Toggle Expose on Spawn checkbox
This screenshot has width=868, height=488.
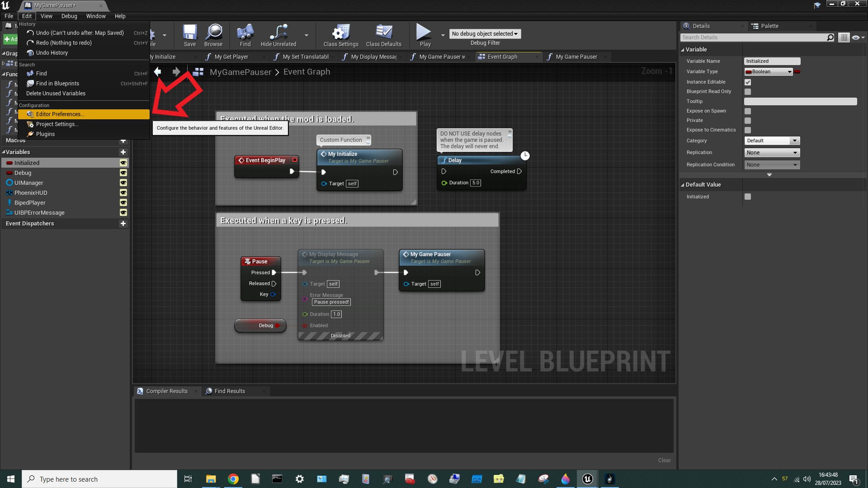pyautogui.click(x=748, y=111)
